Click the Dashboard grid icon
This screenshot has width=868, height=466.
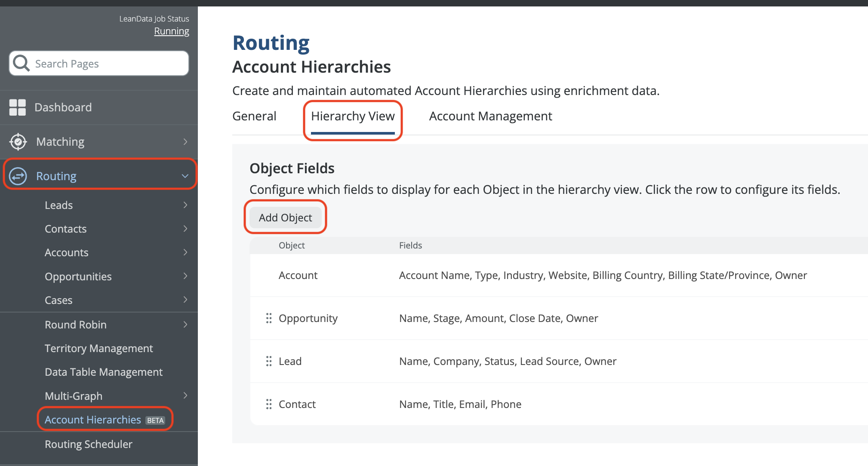point(18,107)
